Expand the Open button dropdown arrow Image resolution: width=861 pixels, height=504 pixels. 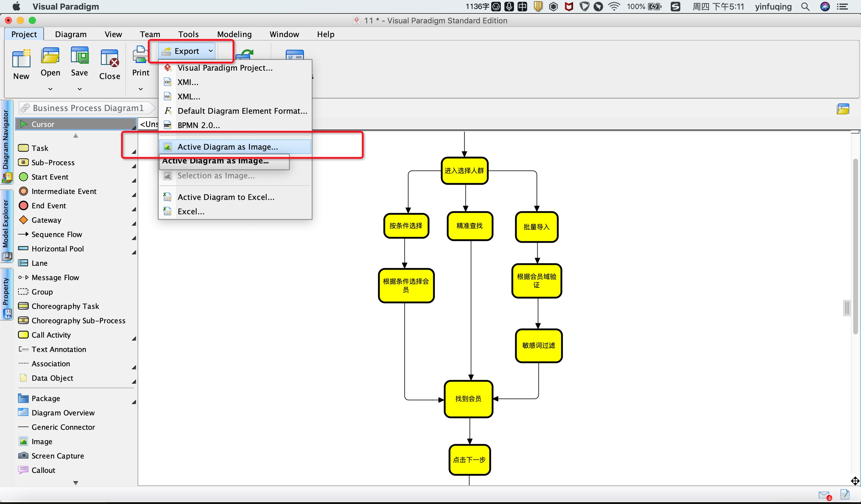coord(50,89)
